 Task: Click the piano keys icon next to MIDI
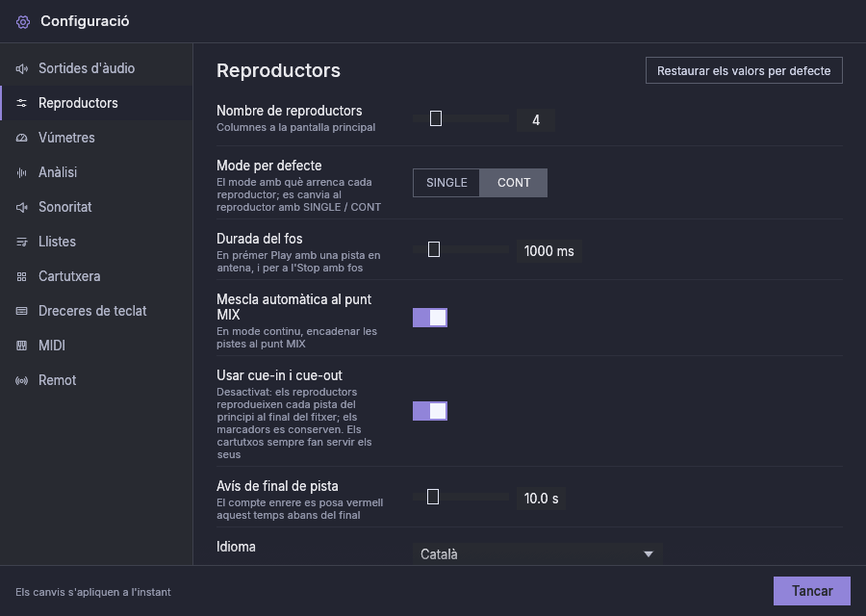coord(21,346)
